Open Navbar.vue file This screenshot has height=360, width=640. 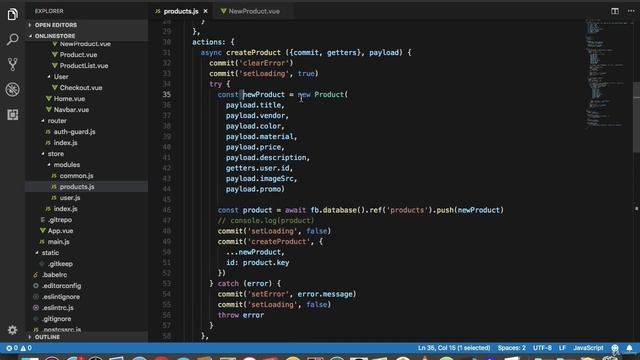71,110
